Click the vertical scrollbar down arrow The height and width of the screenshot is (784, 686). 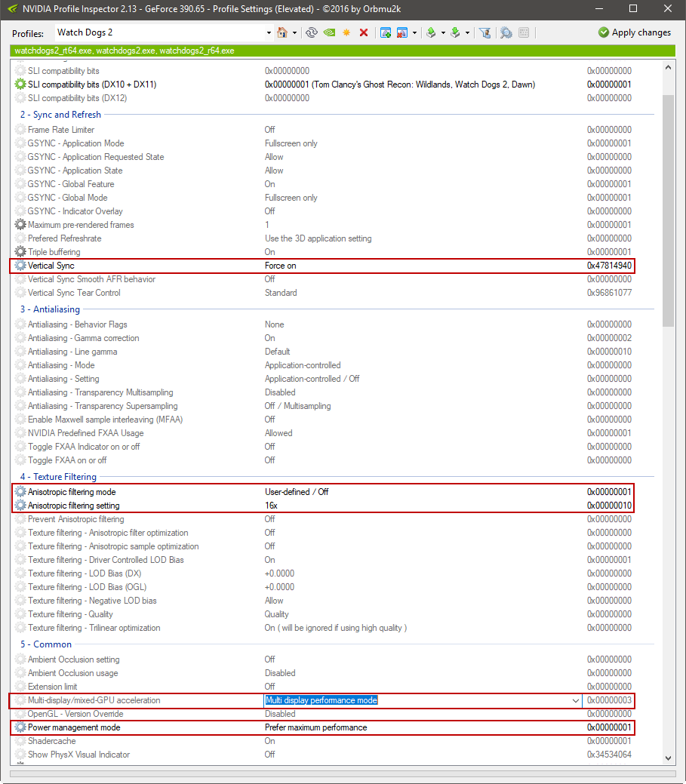tap(668, 758)
